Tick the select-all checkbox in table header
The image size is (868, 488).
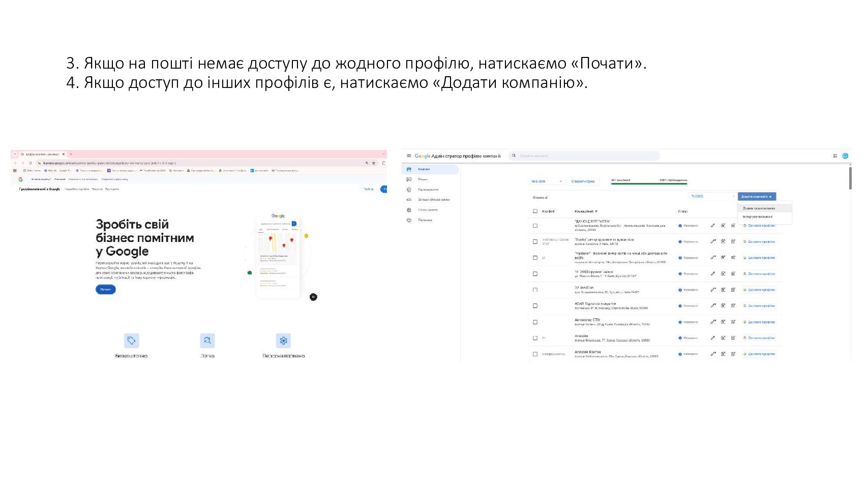(535, 211)
